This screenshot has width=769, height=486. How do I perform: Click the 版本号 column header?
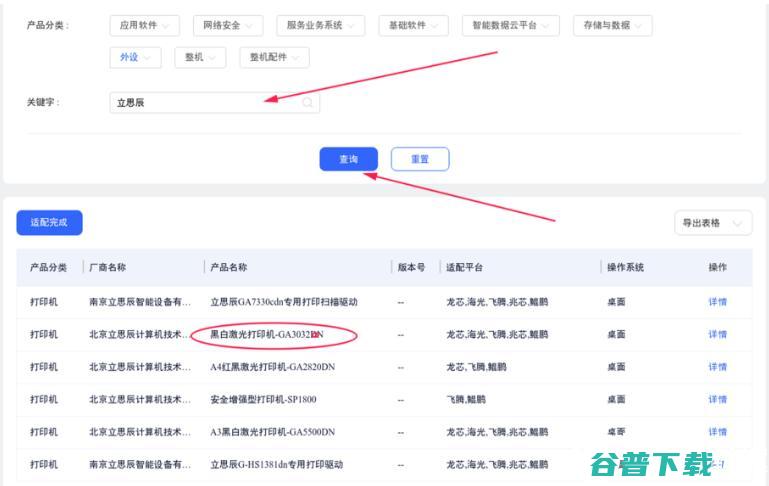click(x=411, y=267)
